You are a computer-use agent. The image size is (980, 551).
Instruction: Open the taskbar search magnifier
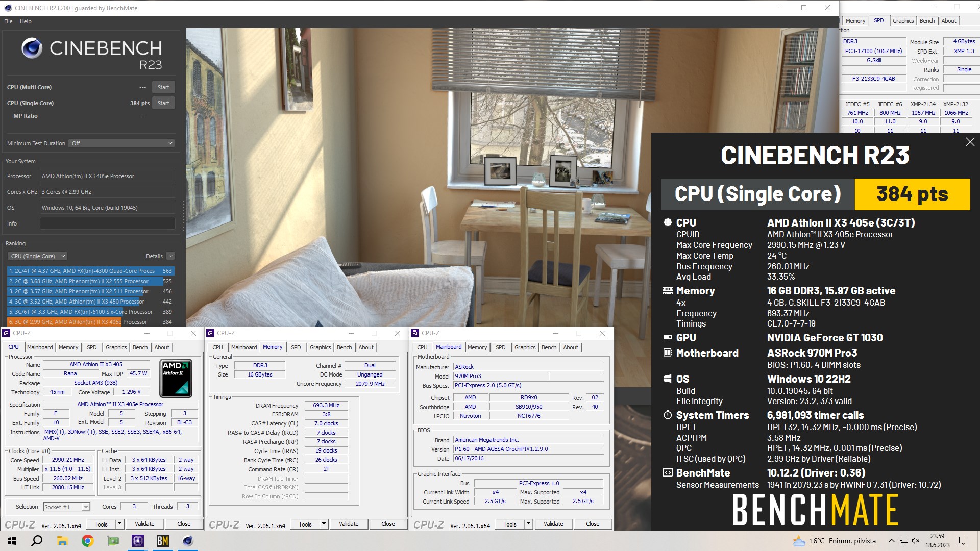coord(37,541)
